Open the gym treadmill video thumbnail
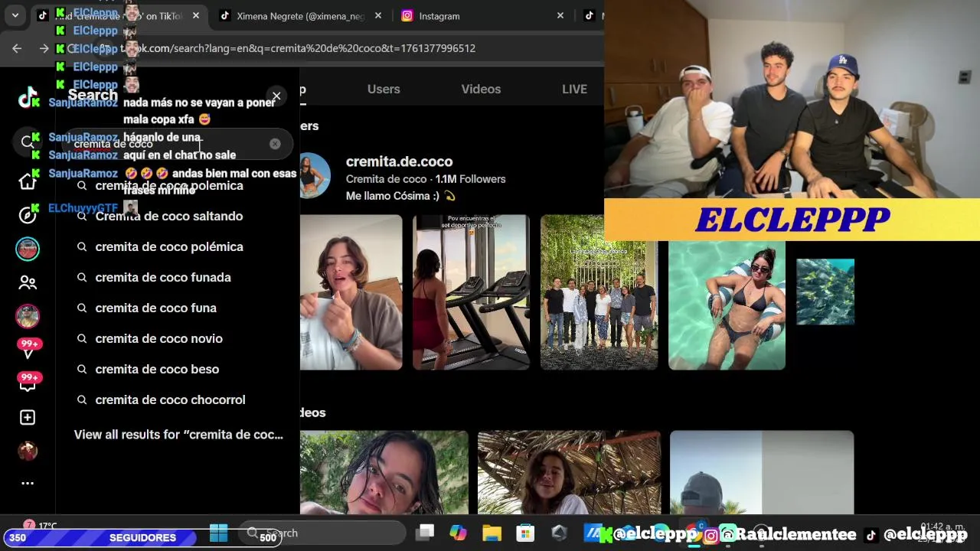The width and height of the screenshot is (980, 551). (471, 292)
